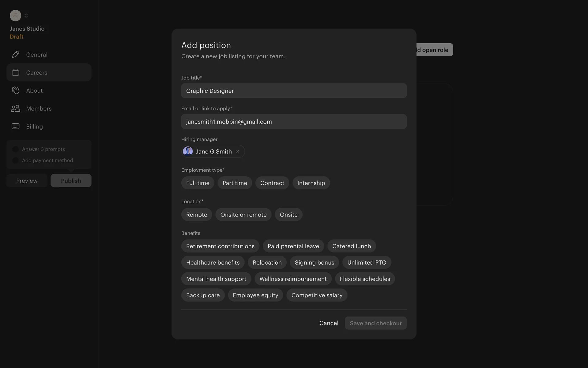Click Jane G Smith's profile photo
This screenshot has height=368, width=588.
pos(188,151)
